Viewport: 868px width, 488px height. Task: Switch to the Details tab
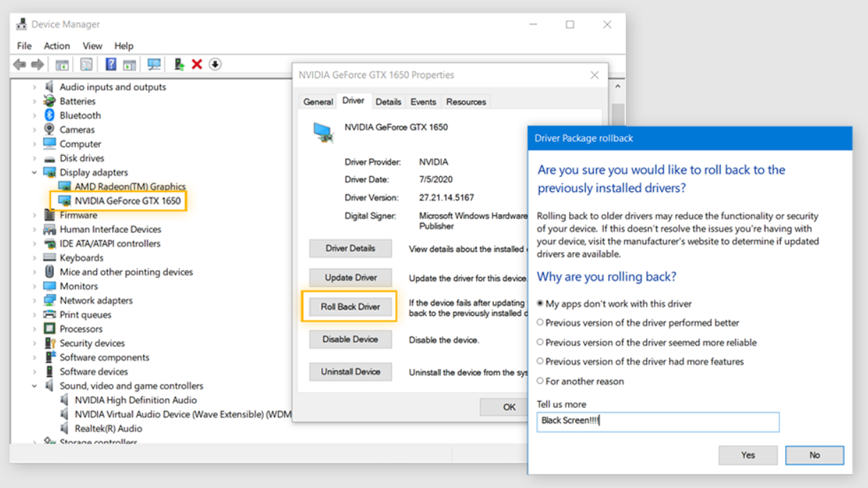[x=388, y=102]
